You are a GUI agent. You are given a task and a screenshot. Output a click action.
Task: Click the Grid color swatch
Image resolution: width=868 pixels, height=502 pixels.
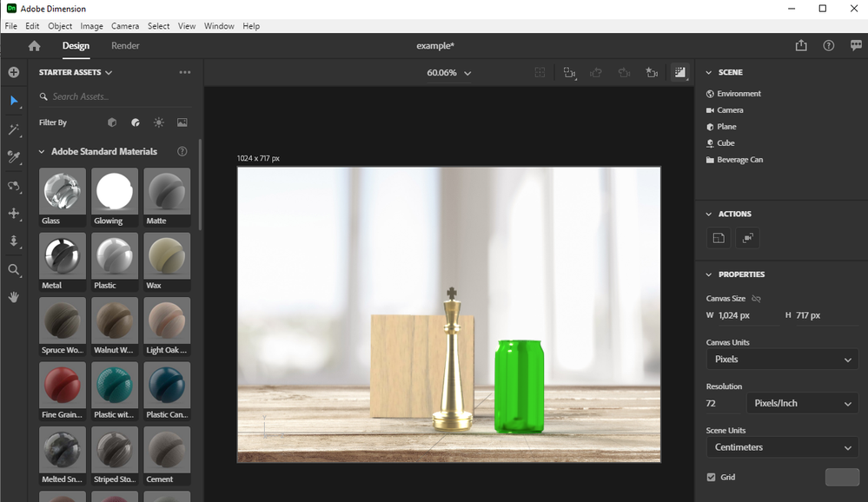(x=840, y=477)
